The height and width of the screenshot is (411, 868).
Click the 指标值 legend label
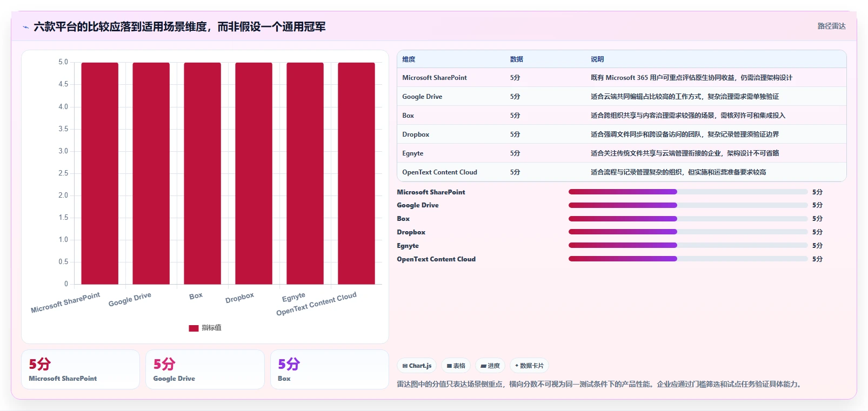211,328
